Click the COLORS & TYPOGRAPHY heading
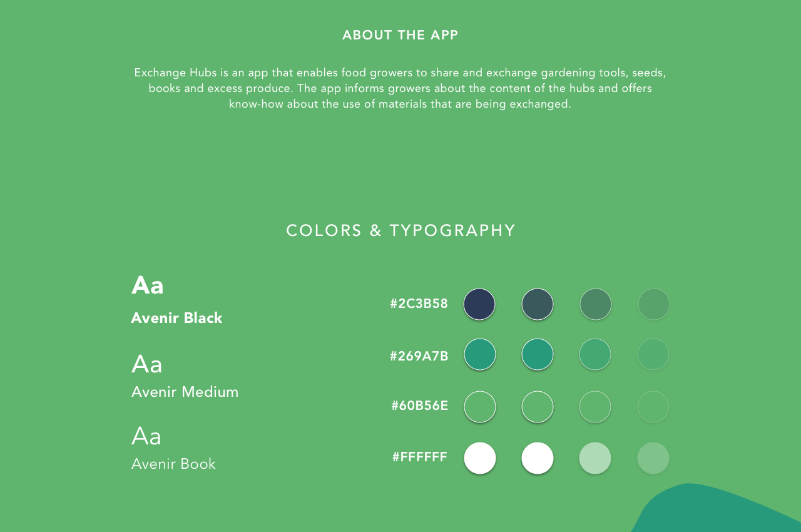Viewport: 801px width, 532px height. point(401,230)
